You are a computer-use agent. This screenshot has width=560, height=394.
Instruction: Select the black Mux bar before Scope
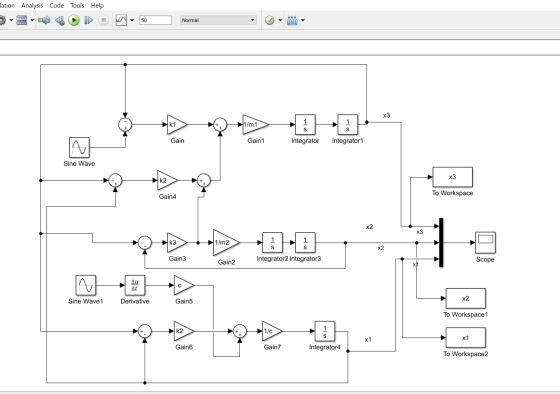point(441,243)
